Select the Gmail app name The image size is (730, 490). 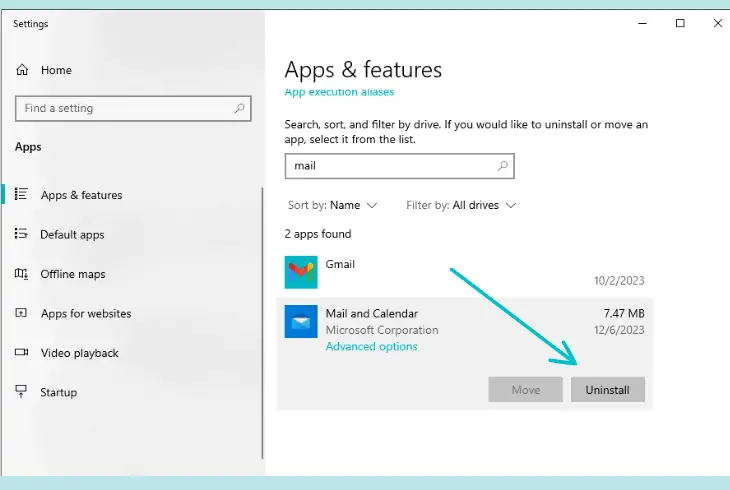click(x=340, y=264)
